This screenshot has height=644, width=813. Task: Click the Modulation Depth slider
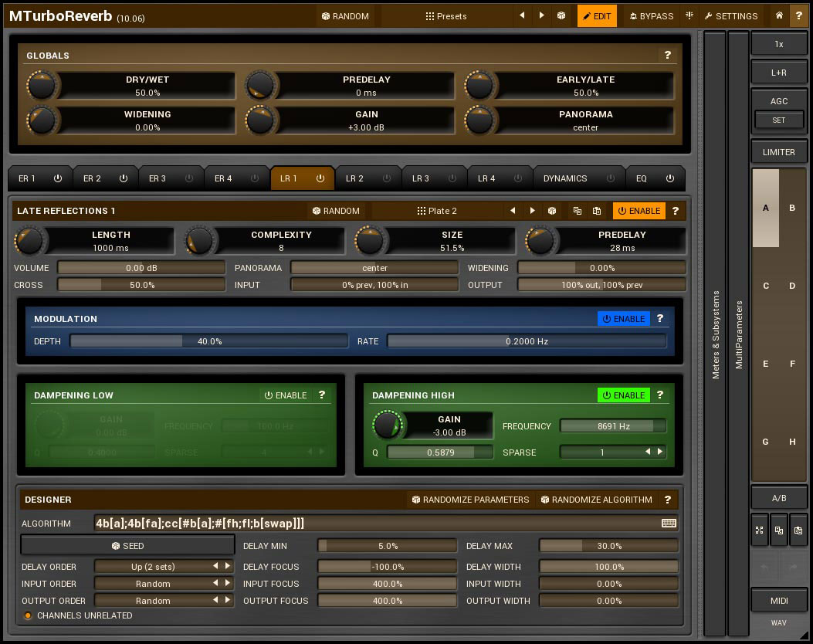[x=208, y=341]
